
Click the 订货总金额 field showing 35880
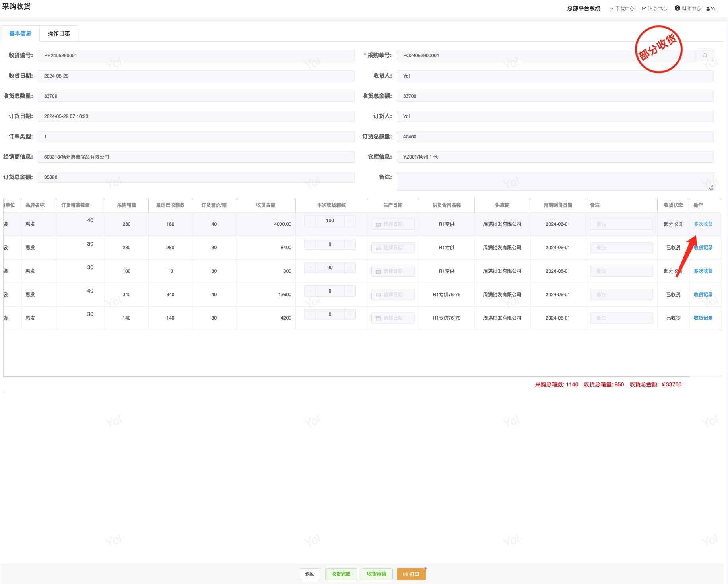pyautogui.click(x=196, y=177)
